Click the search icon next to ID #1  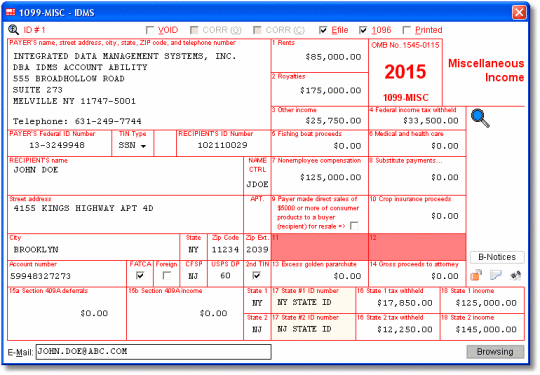[13, 30]
